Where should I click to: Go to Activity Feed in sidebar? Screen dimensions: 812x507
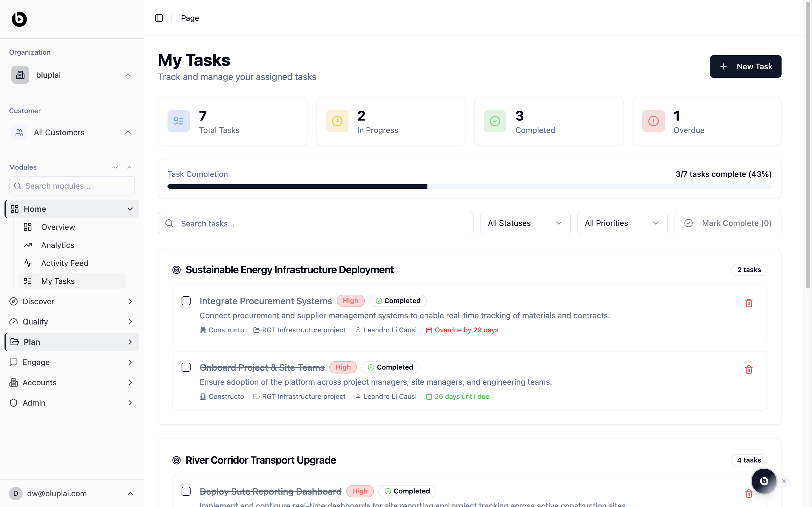pyautogui.click(x=64, y=263)
